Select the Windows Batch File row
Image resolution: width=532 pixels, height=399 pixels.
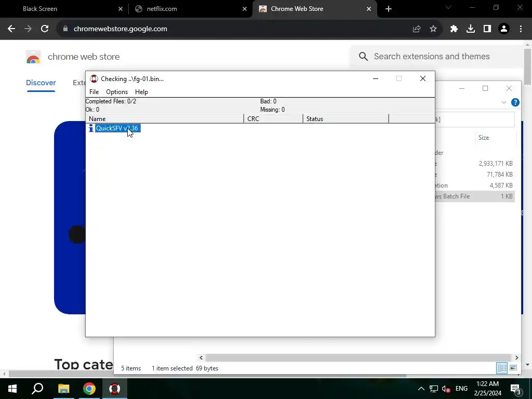point(475,196)
